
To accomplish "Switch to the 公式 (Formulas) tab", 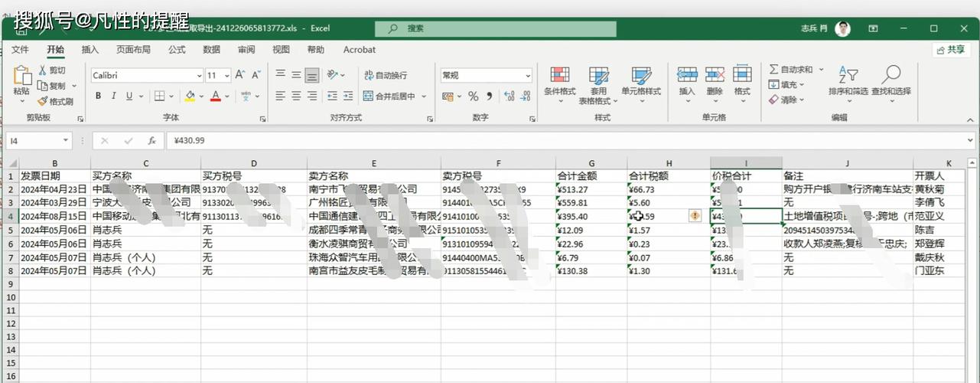I will [x=177, y=50].
